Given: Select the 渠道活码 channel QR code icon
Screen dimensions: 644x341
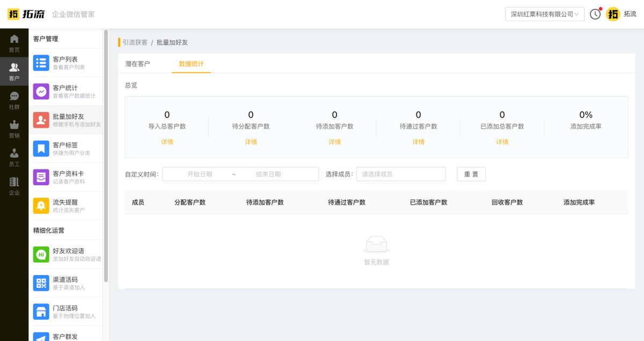Looking at the screenshot, I should click(x=41, y=283).
